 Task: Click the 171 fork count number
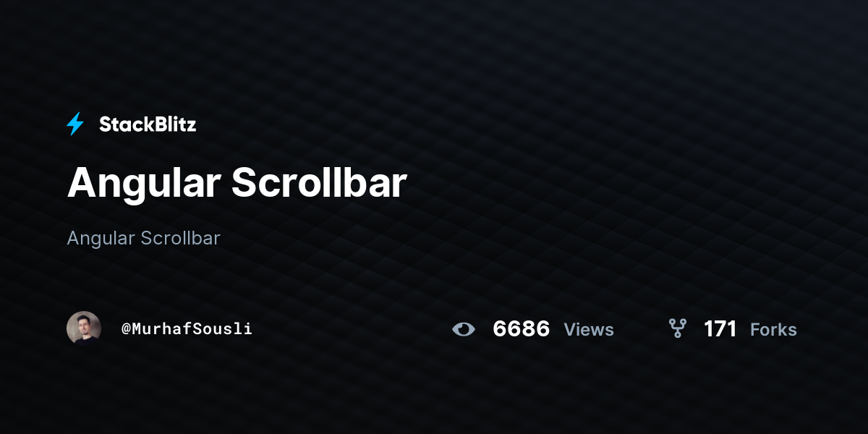(720, 329)
